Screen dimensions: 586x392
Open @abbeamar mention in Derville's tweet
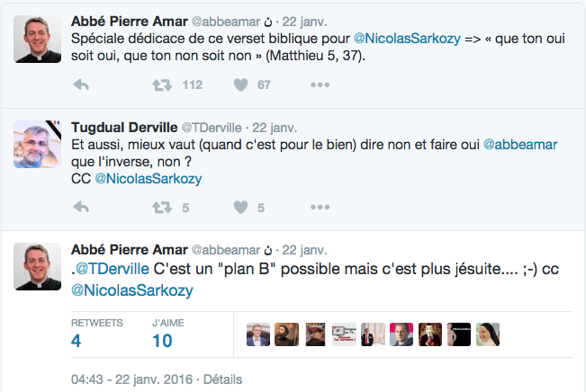[520, 145]
